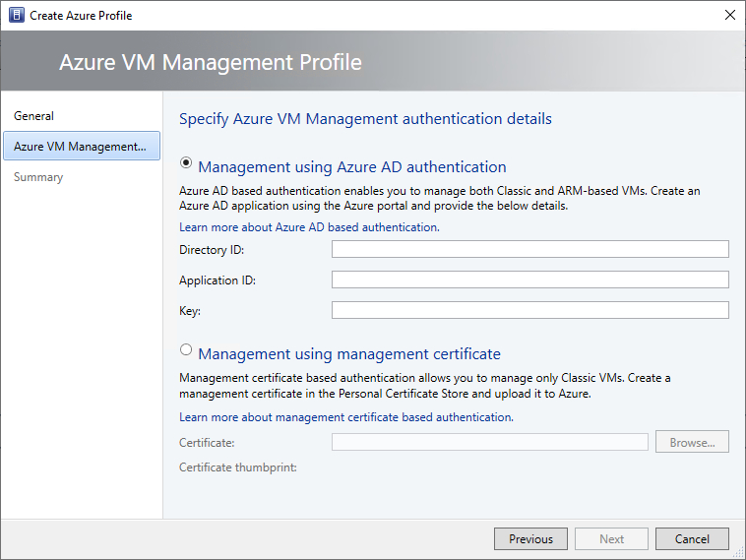Click the Browse... certificate button
Screen dimensions: 746x560
click(x=692, y=442)
